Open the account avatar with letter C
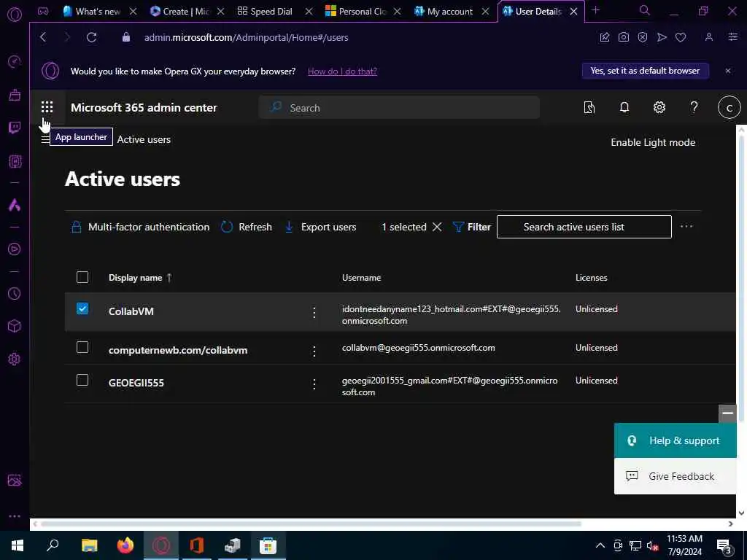747x560 pixels. pos(729,108)
